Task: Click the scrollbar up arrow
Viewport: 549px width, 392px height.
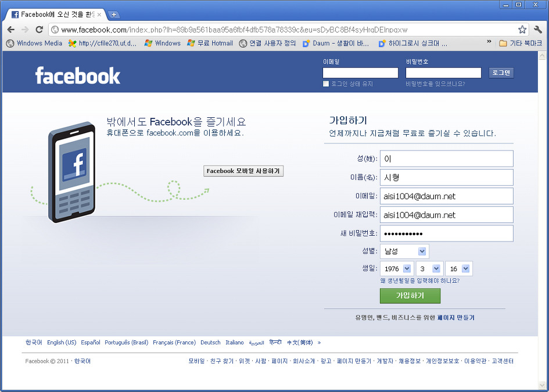Action: pyautogui.click(x=542, y=55)
